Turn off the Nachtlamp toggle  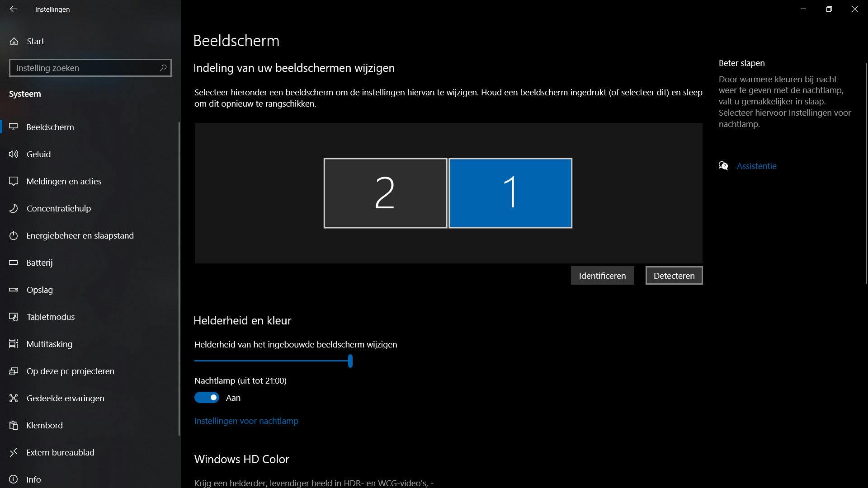coord(207,398)
